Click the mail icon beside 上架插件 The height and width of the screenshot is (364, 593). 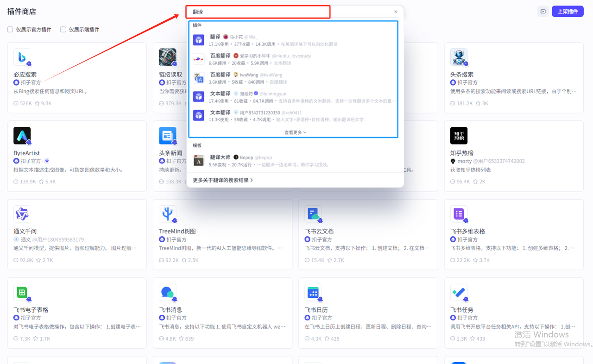point(543,12)
